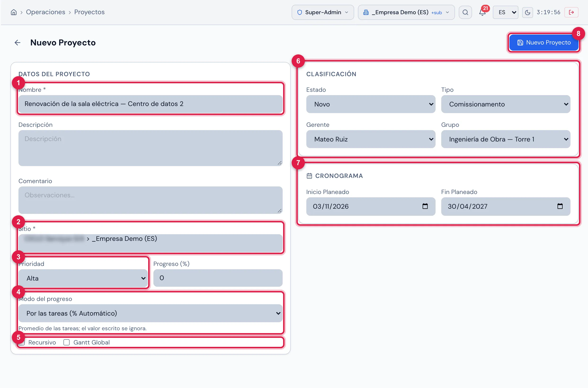The width and height of the screenshot is (588, 388).
Task: Open the search magnifier icon
Action: point(465,12)
